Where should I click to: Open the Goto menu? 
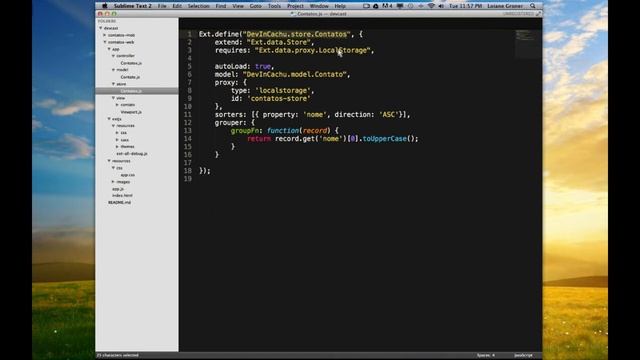[x=256, y=6]
